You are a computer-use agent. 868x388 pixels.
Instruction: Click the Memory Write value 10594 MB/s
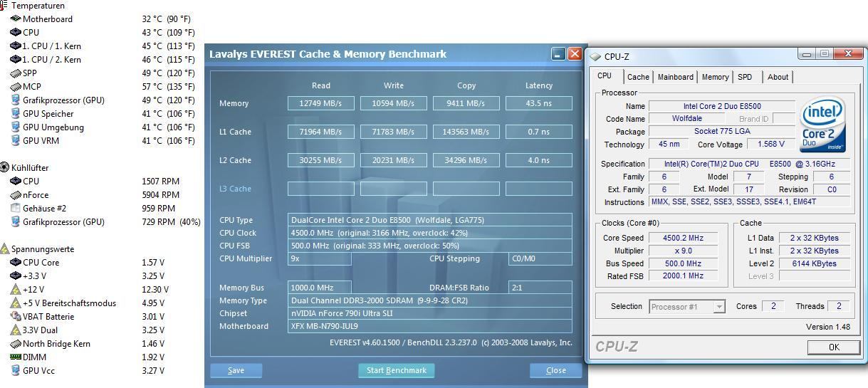pyautogui.click(x=393, y=103)
